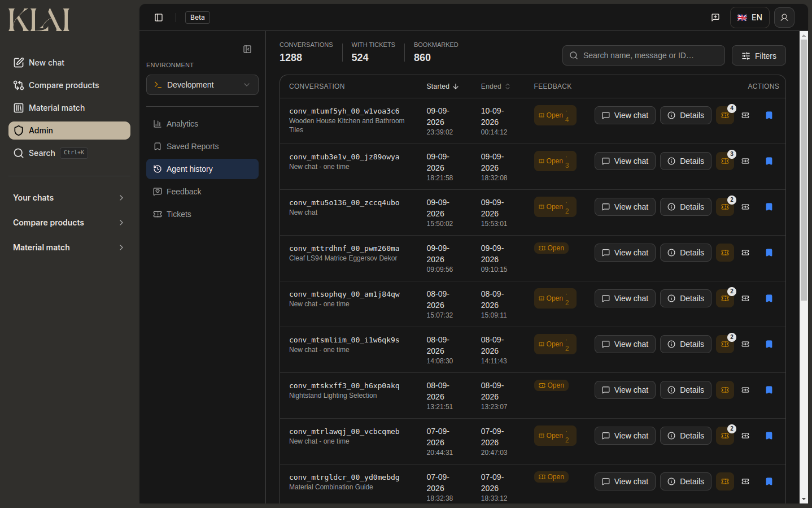
Task: Open Details for Nightstand Lighting Selection
Action: (x=686, y=390)
